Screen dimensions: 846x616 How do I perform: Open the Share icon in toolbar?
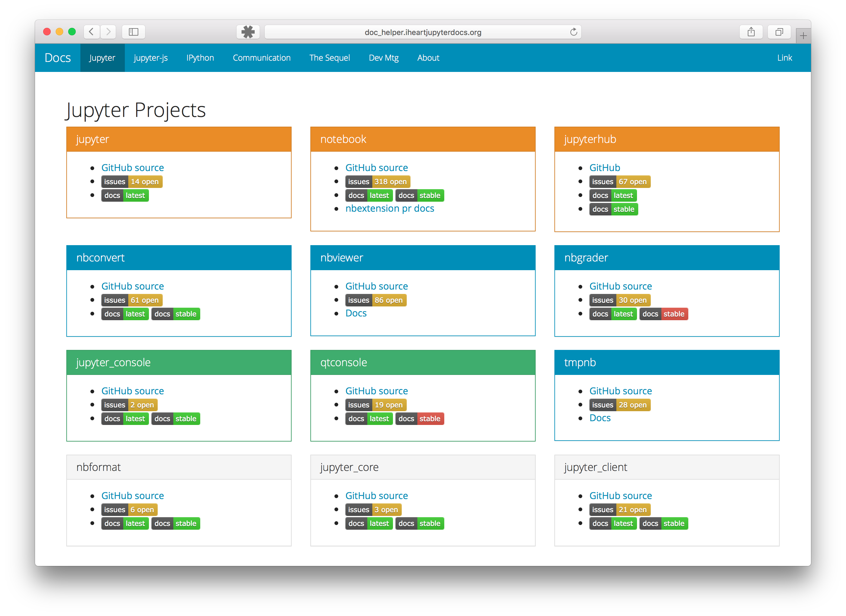click(x=751, y=32)
